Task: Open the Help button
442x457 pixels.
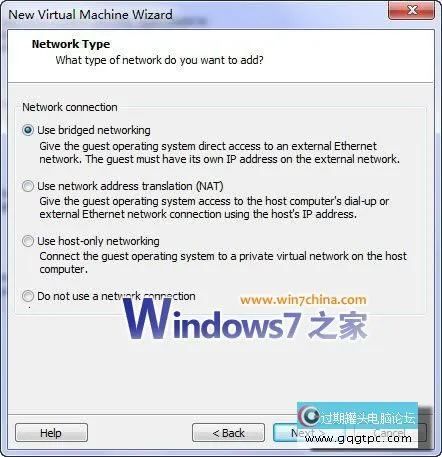Action: coord(51,433)
